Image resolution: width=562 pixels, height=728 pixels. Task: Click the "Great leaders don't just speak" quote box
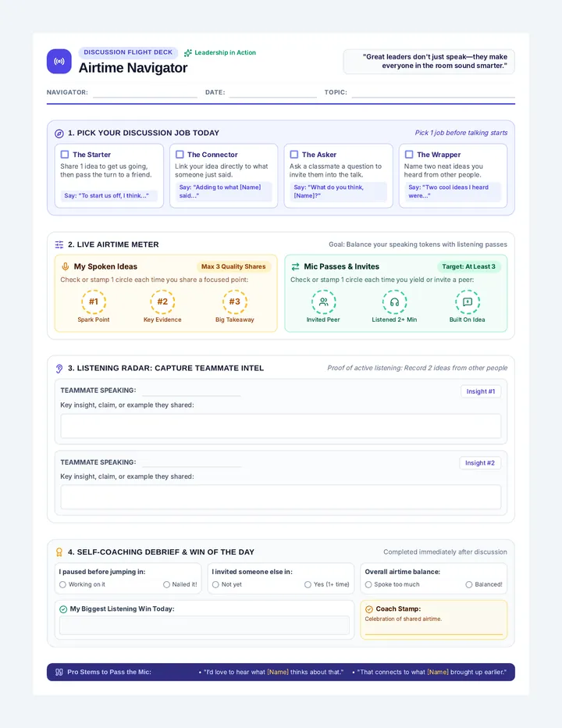click(x=429, y=61)
